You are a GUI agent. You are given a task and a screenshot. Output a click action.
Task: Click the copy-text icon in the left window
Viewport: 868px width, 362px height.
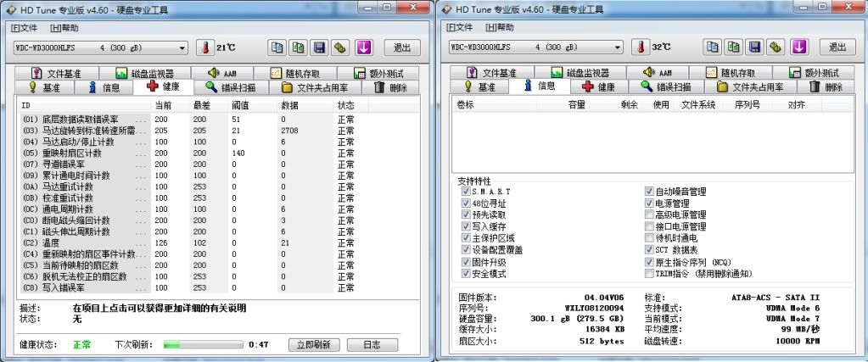(x=277, y=47)
